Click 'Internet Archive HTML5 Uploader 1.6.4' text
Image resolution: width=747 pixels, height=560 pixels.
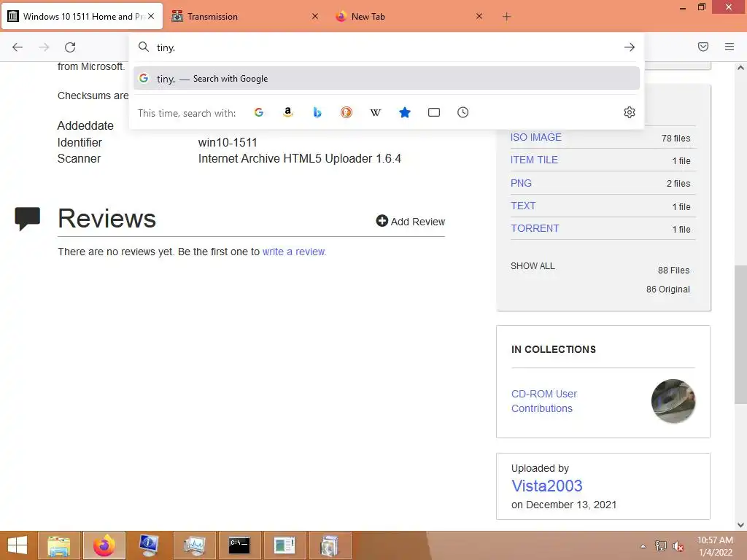pos(300,158)
